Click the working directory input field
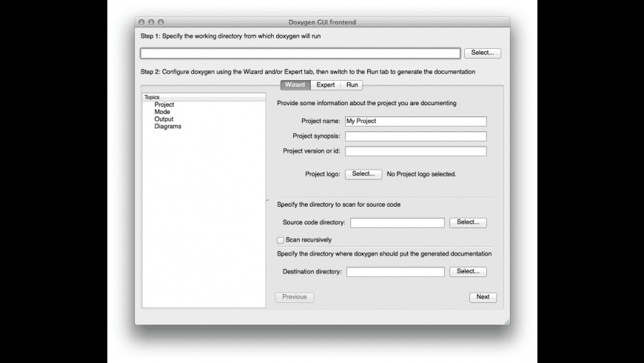The height and width of the screenshot is (363, 644). click(x=301, y=53)
